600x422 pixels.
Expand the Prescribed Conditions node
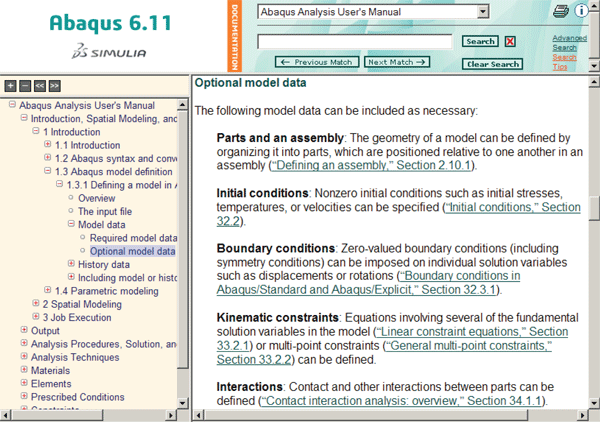point(24,396)
